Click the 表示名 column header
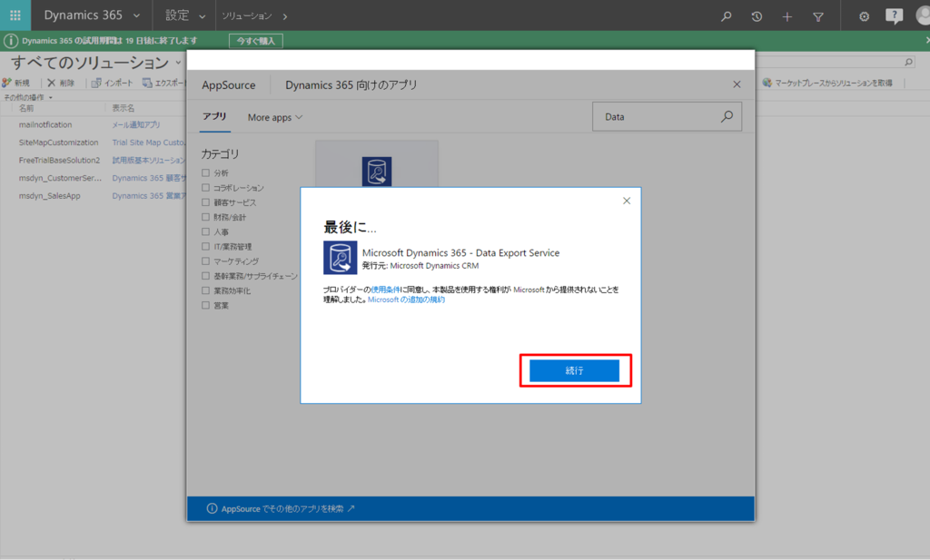The height and width of the screenshot is (560, 930). click(124, 108)
